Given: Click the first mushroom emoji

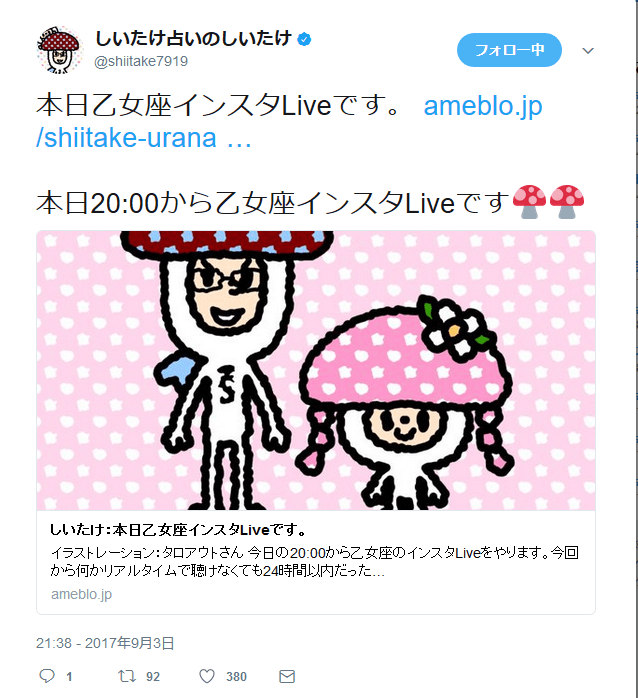Looking at the screenshot, I should [x=529, y=202].
